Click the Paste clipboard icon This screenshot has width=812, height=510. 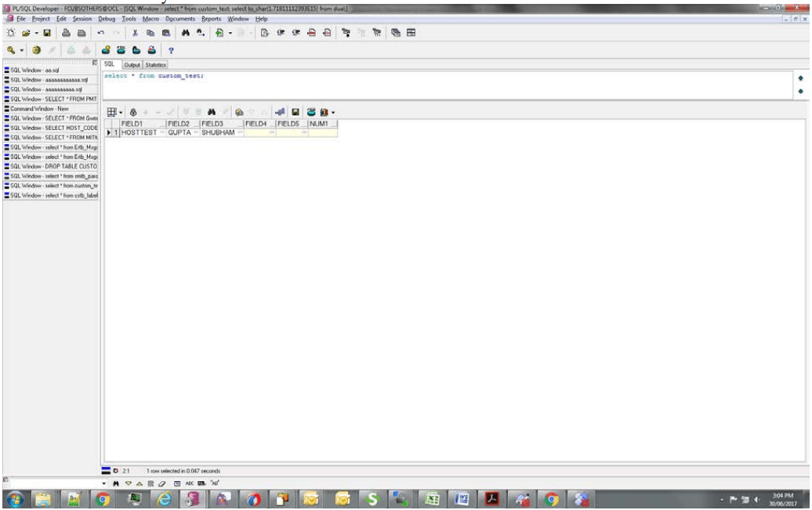(166, 33)
